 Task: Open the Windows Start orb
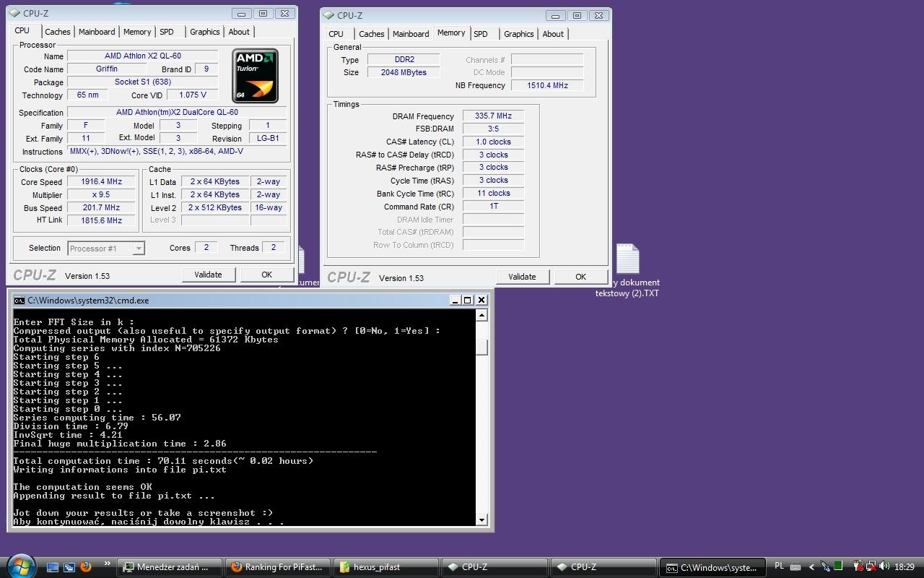point(20,566)
